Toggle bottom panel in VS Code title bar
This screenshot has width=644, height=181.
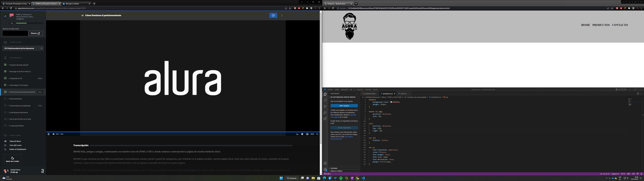click(x=619, y=90)
